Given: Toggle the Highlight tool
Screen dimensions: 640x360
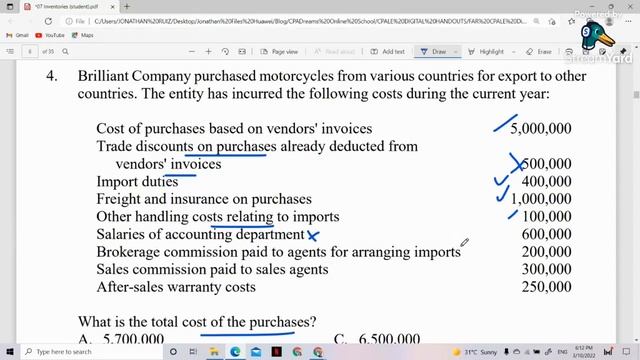Looking at the screenshot, I should (x=486, y=51).
